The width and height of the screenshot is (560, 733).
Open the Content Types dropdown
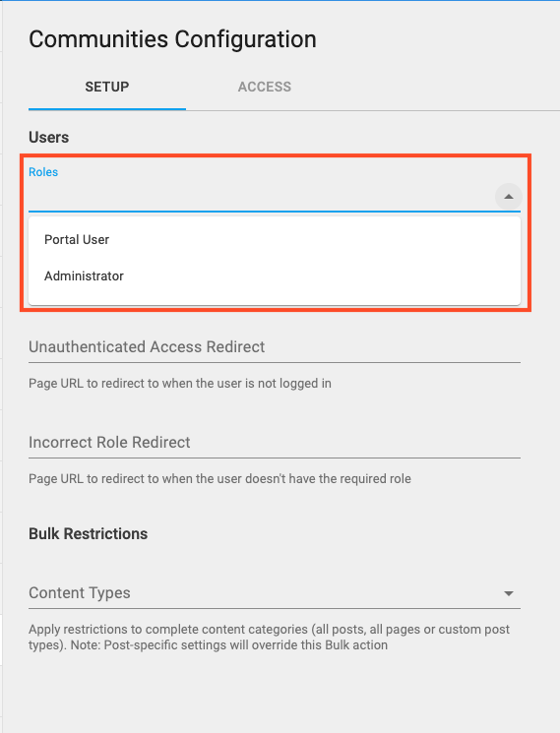[275, 592]
